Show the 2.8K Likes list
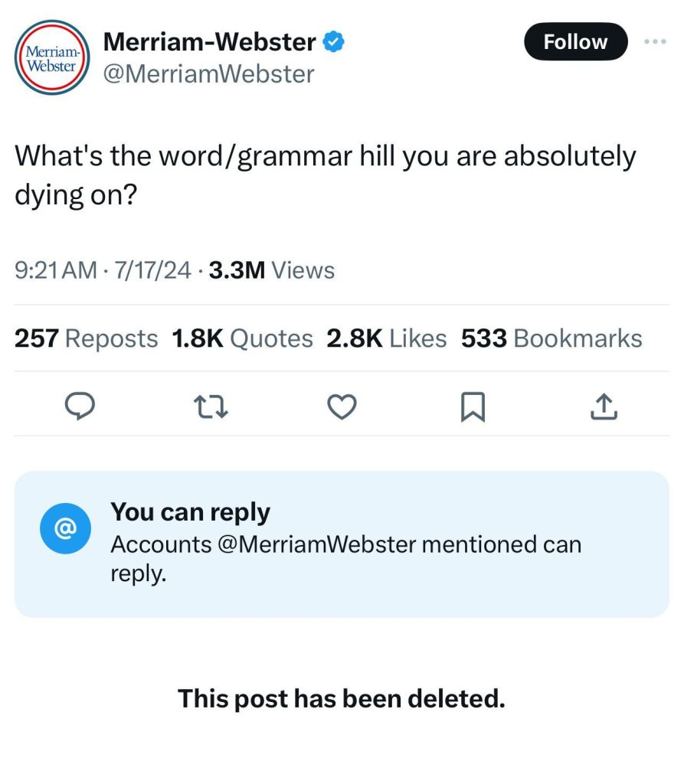Viewport: 684px width, 784px height. pyautogui.click(x=386, y=338)
